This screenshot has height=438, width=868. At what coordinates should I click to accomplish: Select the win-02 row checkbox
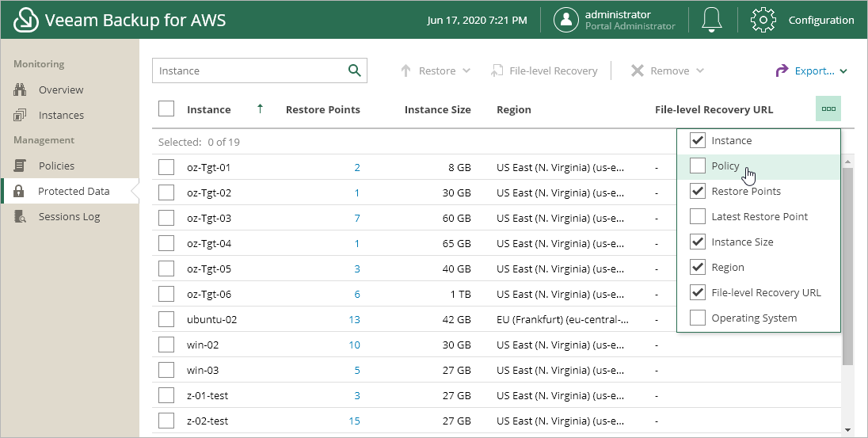(166, 345)
